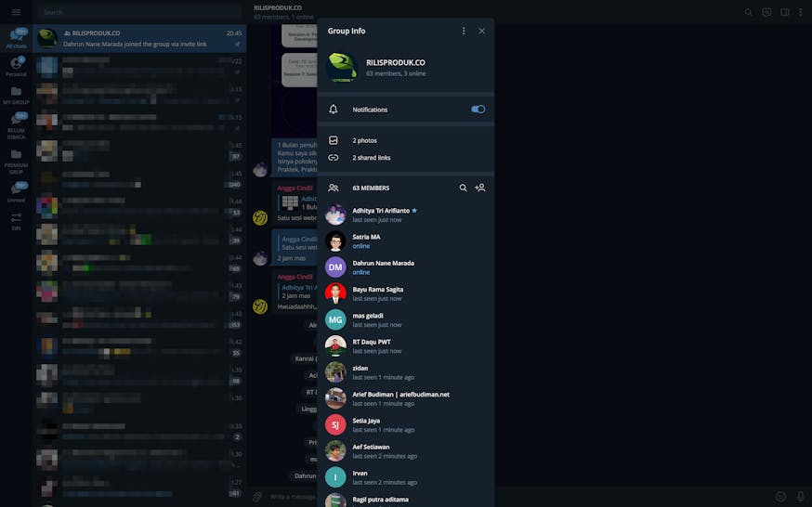Click the bell icon beside Notifications

pyautogui.click(x=334, y=110)
